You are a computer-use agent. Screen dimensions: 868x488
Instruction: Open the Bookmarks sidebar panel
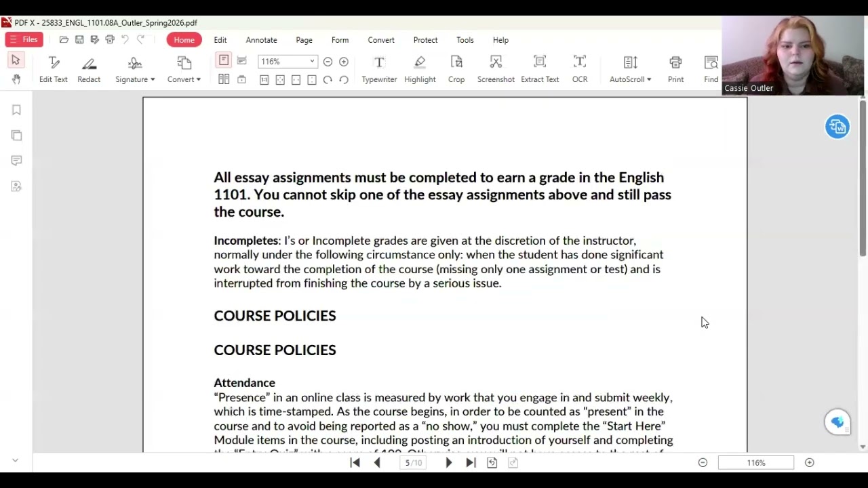[x=16, y=110]
